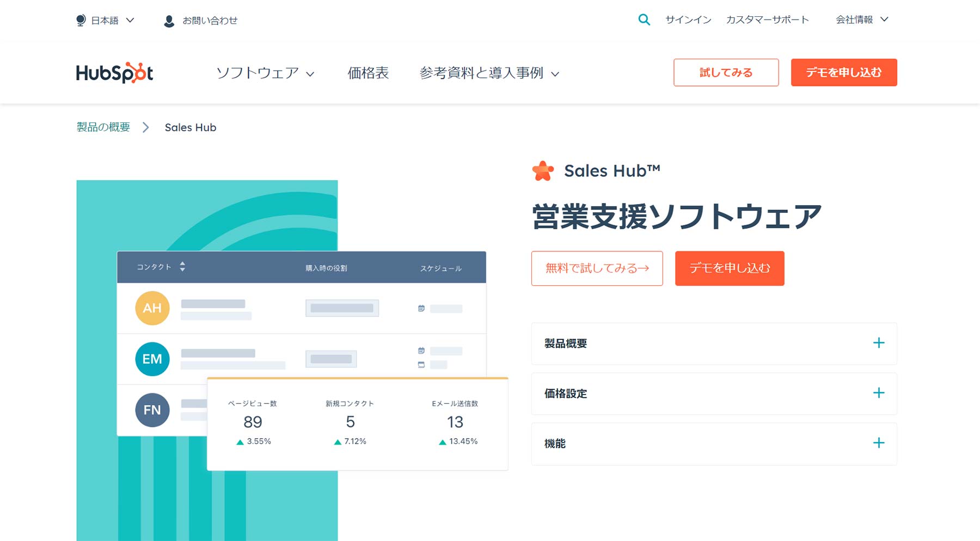The width and height of the screenshot is (980, 541).
Task: Click the calendar icon in the AH row
Action: [x=421, y=309]
